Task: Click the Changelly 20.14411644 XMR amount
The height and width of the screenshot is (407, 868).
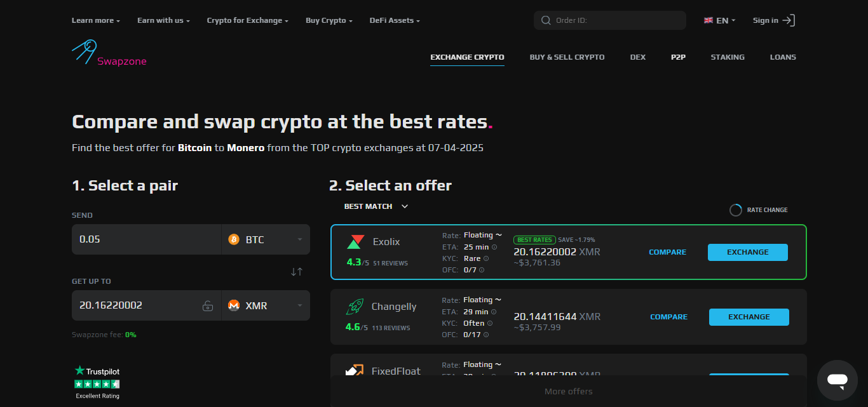Action: 557,317
